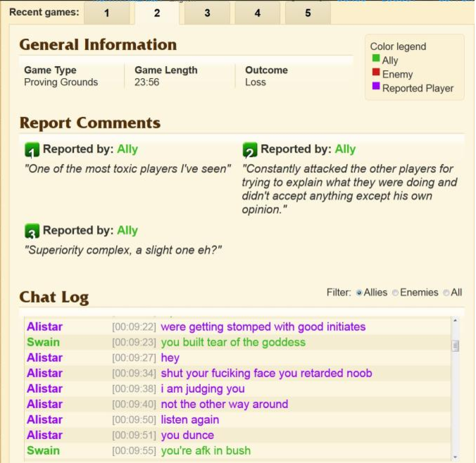Click the 'were getting stomped with good initiates' message
Image resolution: width=476 pixels, height=463 pixels.
point(263,326)
